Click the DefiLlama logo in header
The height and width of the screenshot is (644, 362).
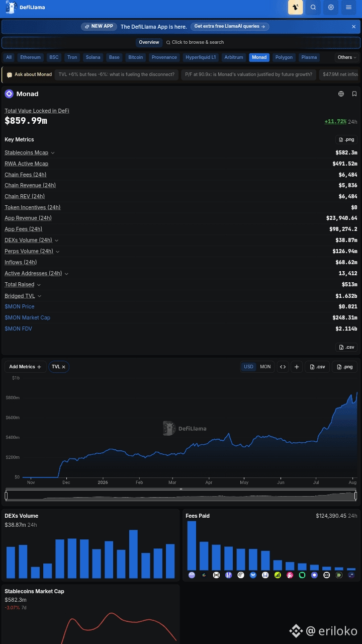pyautogui.click(x=25, y=8)
